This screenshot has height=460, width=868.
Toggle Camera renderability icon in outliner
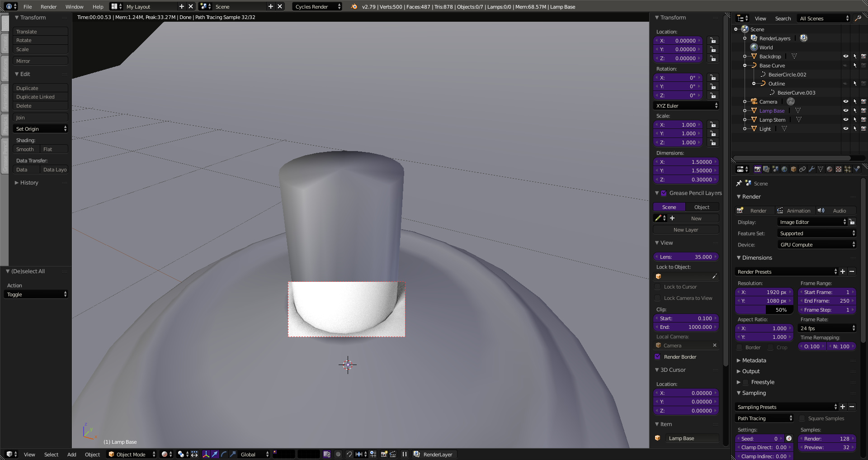point(863,102)
